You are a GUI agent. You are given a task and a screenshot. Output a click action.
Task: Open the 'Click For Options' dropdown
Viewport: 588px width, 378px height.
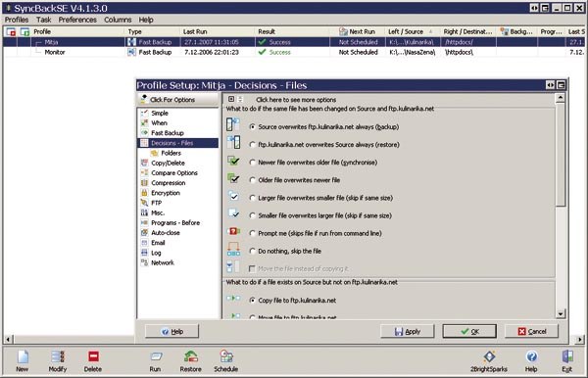(177, 100)
